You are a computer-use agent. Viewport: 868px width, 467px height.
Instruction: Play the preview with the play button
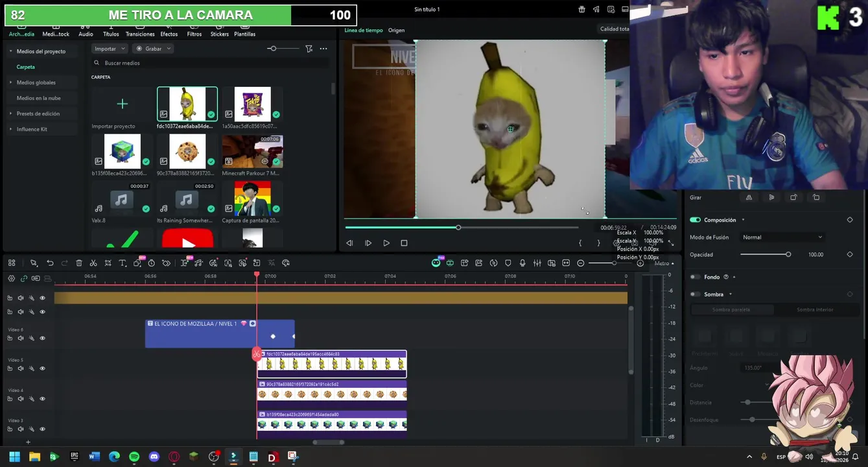386,243
